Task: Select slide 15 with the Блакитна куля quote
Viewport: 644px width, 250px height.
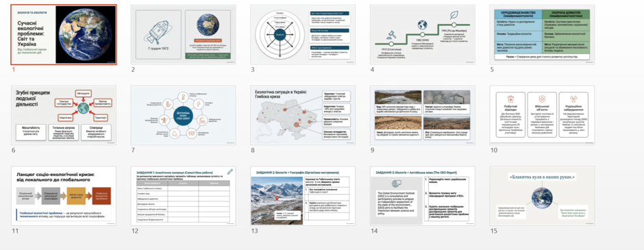Action: pos(542,196)
